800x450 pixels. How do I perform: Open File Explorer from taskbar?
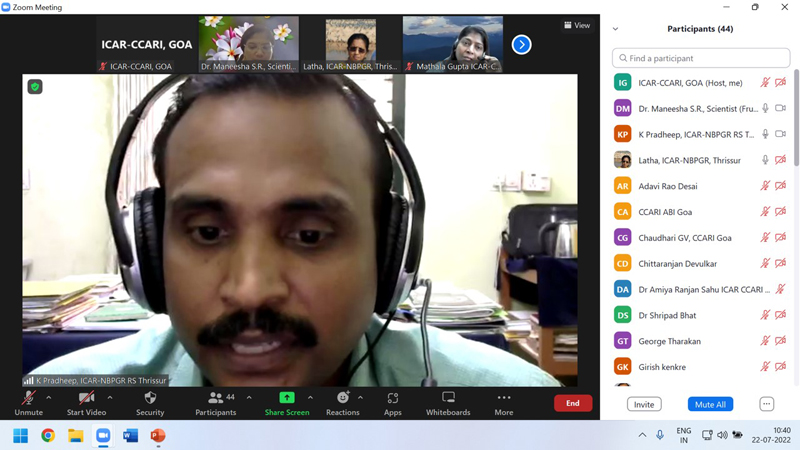(x=76, y=436)
